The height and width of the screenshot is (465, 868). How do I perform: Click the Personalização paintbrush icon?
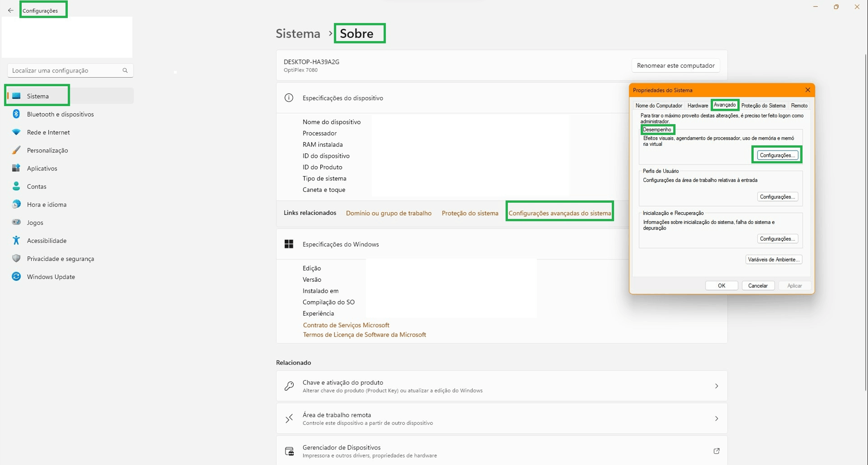pos(16,150)
